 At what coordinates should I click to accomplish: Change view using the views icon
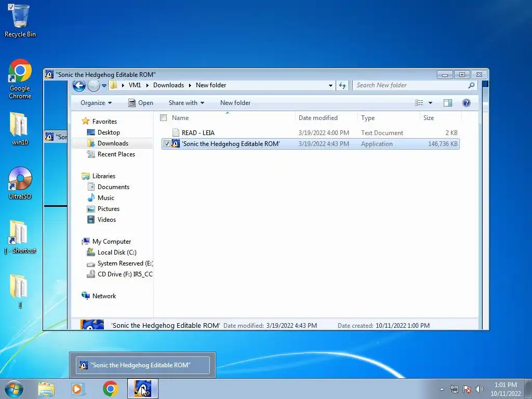click(x=419, y=103)
